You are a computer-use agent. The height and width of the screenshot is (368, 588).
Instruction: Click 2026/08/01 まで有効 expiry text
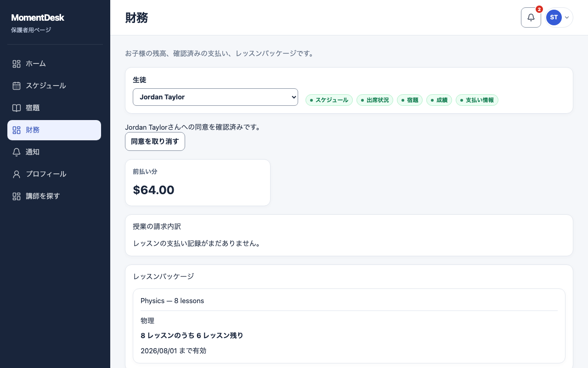[174, 351]
